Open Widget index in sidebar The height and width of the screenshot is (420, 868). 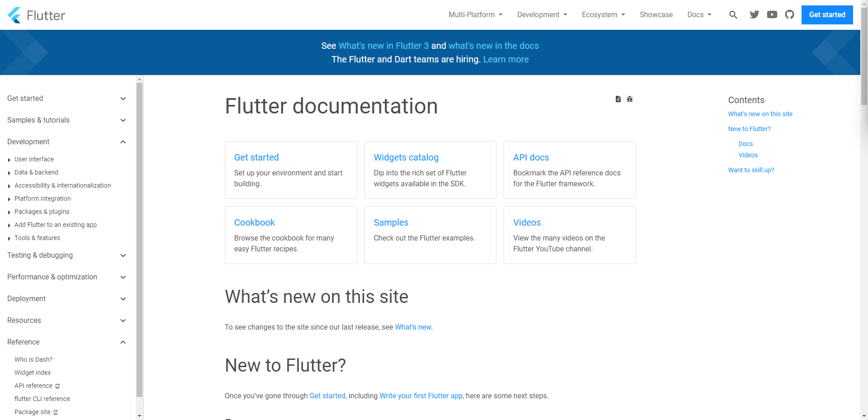(33, 373)
